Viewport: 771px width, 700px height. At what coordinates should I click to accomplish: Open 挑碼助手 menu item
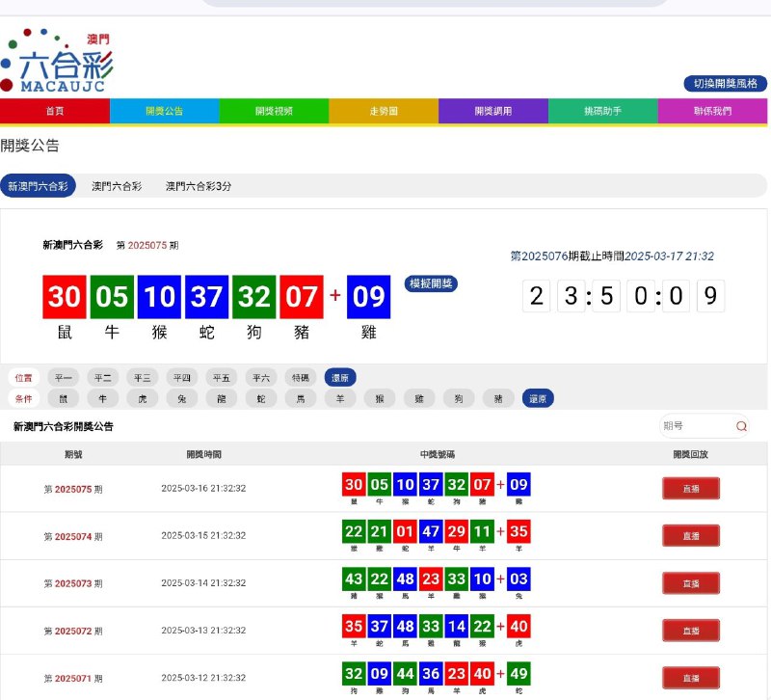click(x=603, y=111)
